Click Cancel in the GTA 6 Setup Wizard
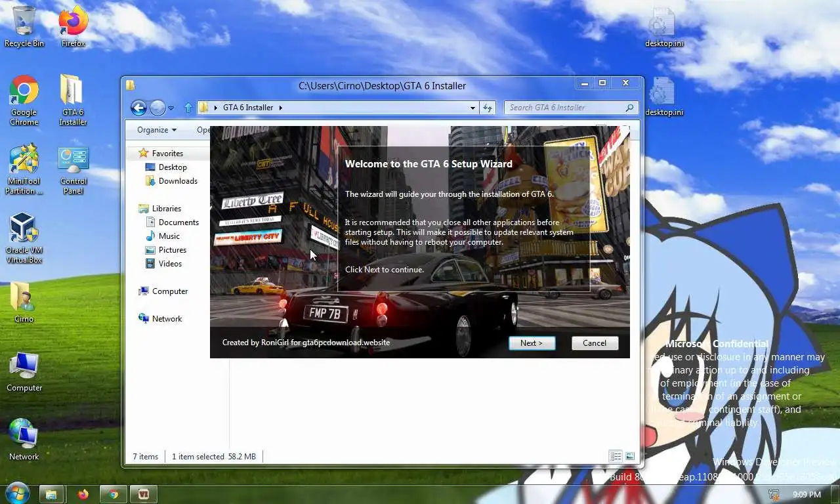Image resolution: width=840 pixels, height=504 pixels. pyautogui.click(x=595, y=343)
